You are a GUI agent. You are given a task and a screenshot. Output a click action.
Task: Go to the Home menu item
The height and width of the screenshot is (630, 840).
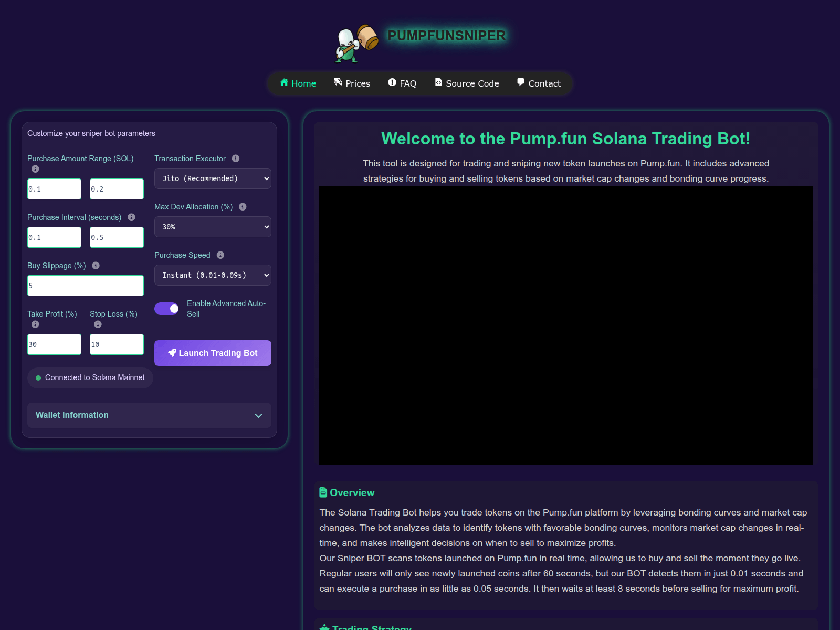pos(298,83)
